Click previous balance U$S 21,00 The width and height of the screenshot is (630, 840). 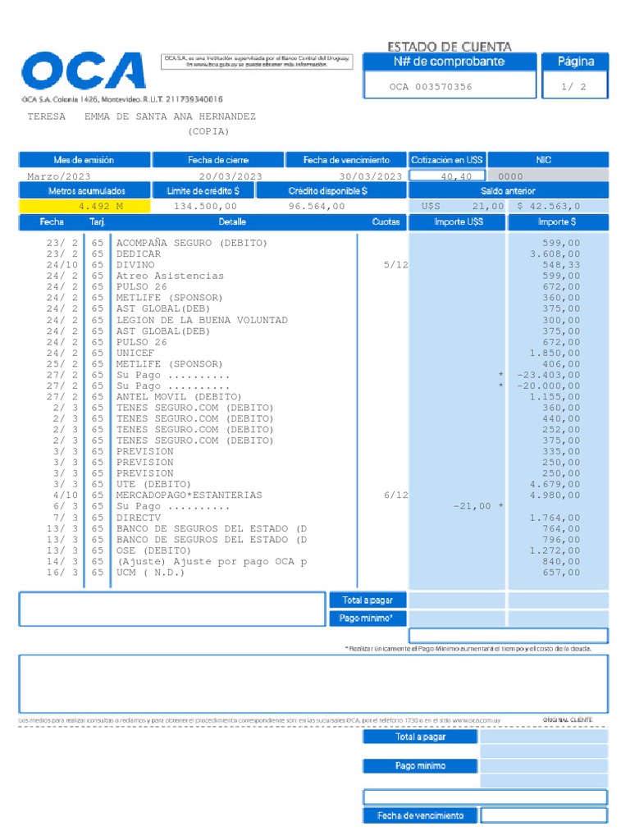click(463, 206)
